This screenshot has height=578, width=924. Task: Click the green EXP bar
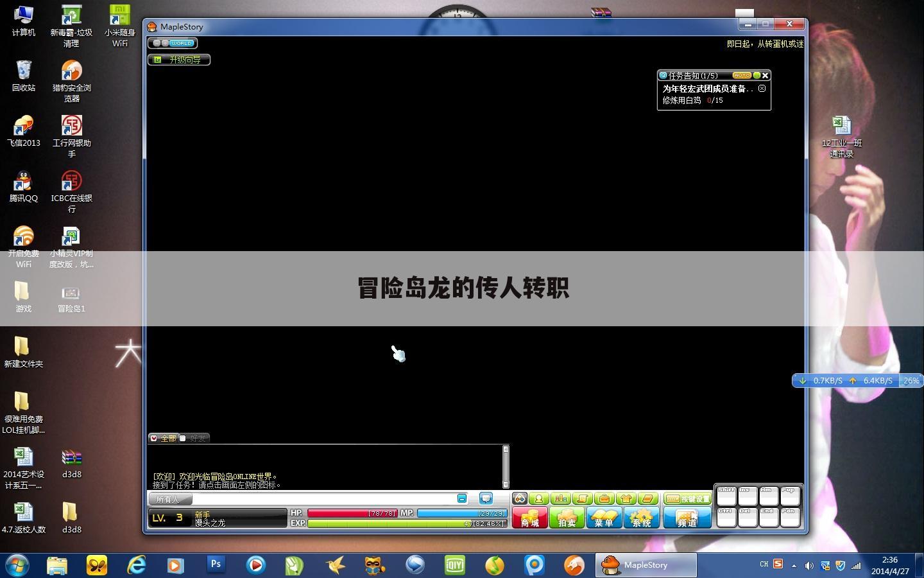click(407, 523)
